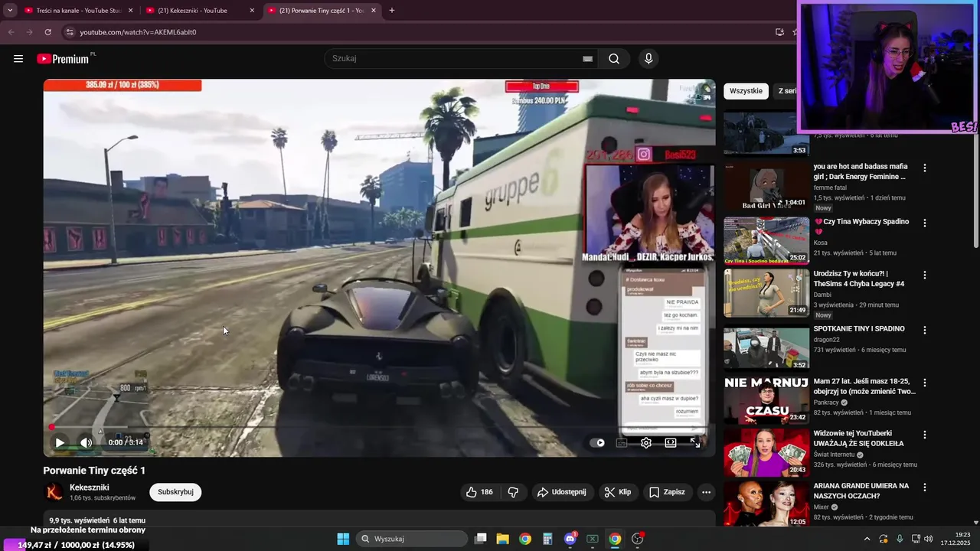Cast or install icon in address bar

tap(779, 32)
